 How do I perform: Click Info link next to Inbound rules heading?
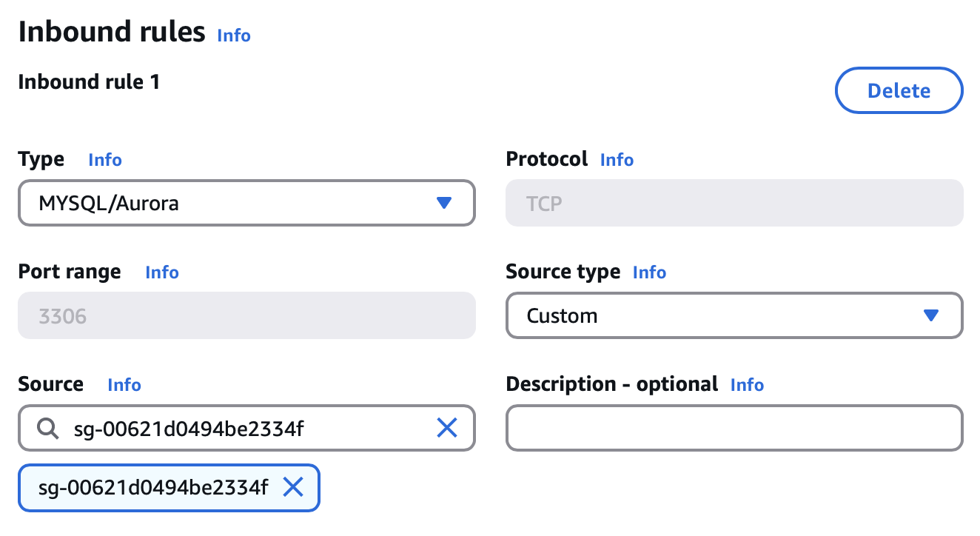[234, 36]
